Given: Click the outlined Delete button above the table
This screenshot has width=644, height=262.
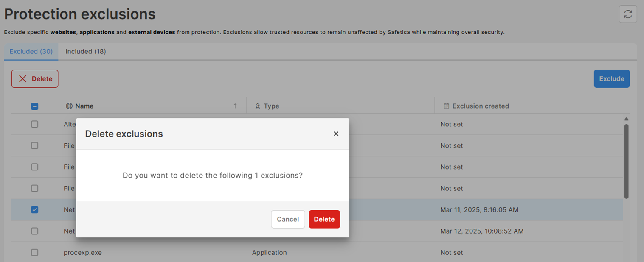Looking at the screenshot, I should pyautogui.click(x=35, y=79).
